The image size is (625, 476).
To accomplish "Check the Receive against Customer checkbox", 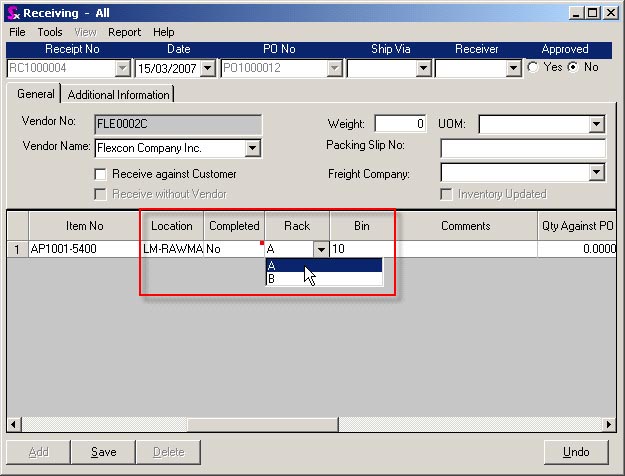I will pos(101,174).
